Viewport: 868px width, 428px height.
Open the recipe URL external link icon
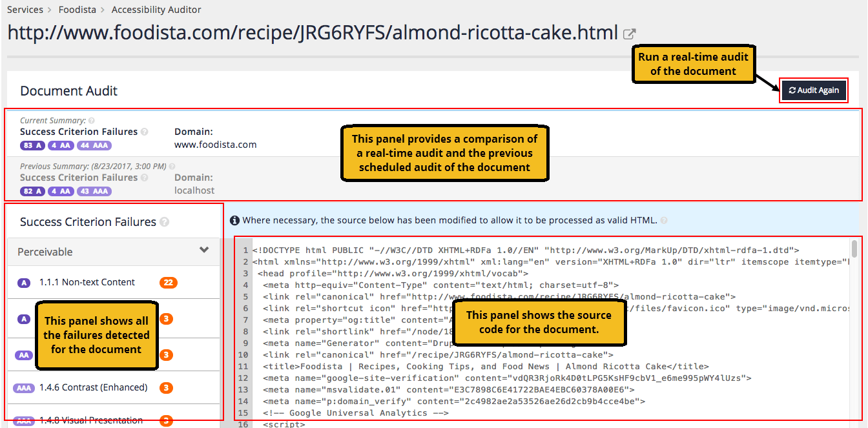pos(629,34)
